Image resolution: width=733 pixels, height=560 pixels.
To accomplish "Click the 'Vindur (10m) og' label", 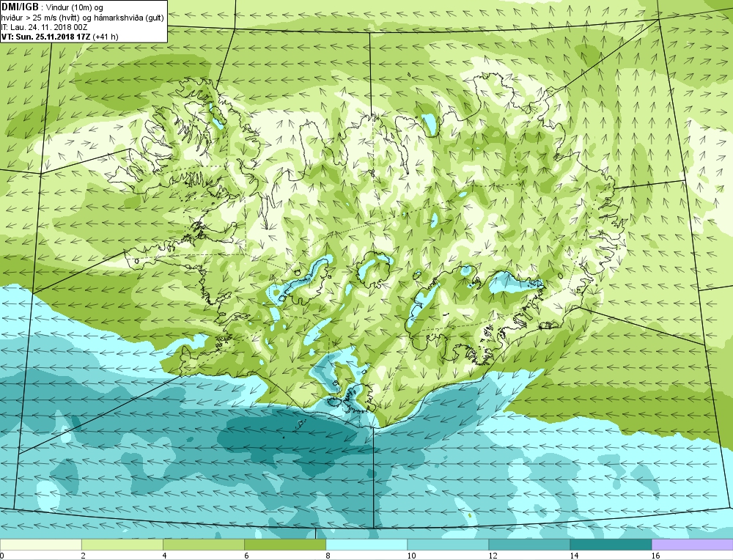I will click(75, 8).
